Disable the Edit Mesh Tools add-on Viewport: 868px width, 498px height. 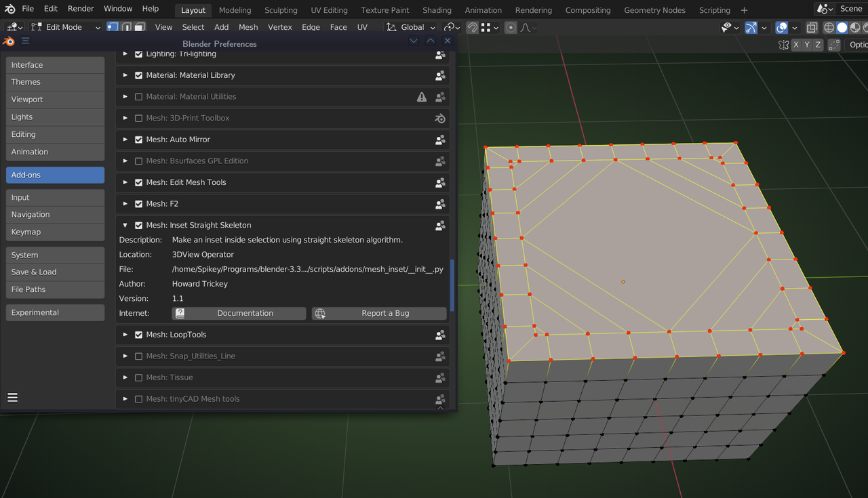(x=139, y=182)
